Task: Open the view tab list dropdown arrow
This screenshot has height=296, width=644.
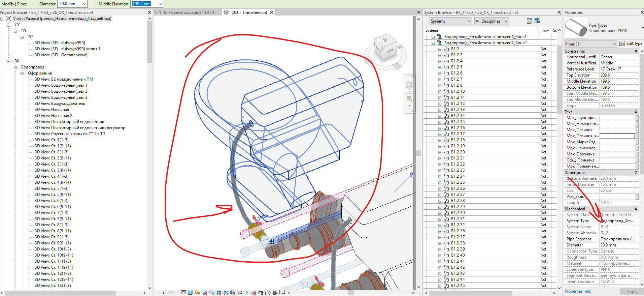Action: (x=419, y=12)
